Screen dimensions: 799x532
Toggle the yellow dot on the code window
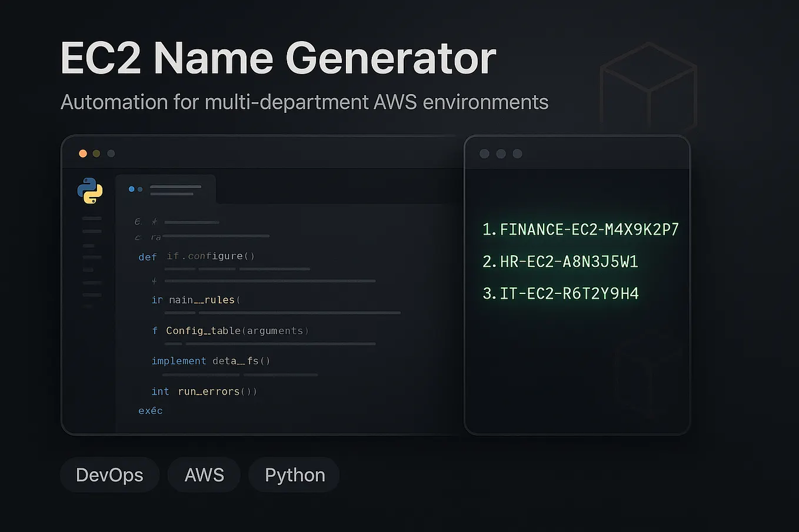point(96,153)
